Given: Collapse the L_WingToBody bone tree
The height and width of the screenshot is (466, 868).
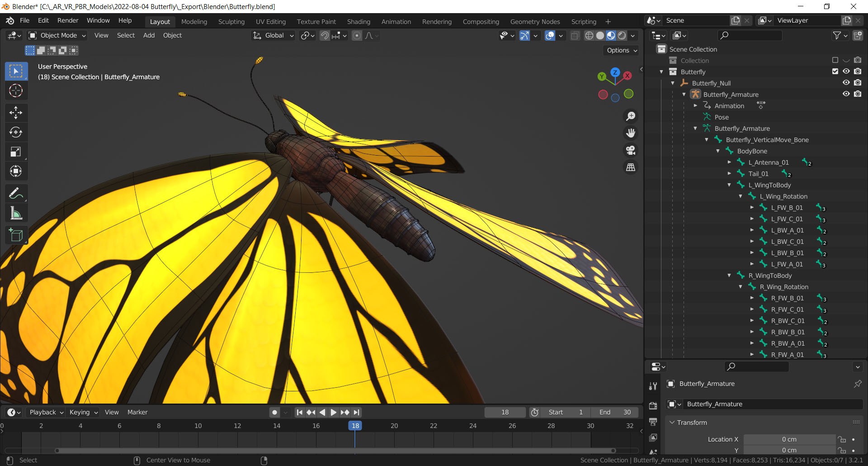Looking at the screenshot, I should (729, 185).
